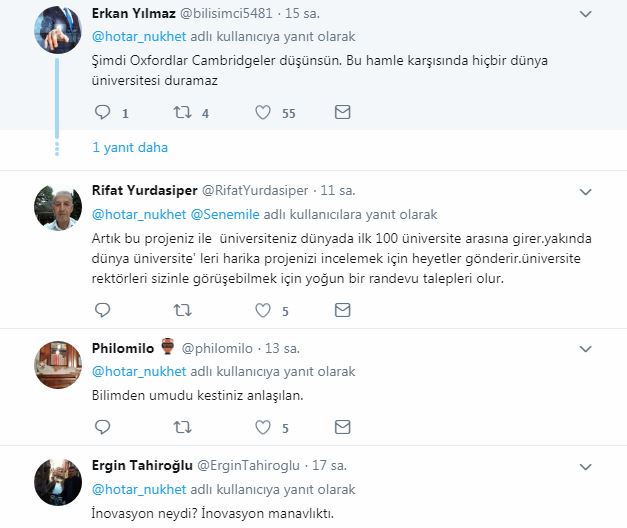
Task: Show options for Ergin Tahiroğlu's tweet
Action: [586, 466]
